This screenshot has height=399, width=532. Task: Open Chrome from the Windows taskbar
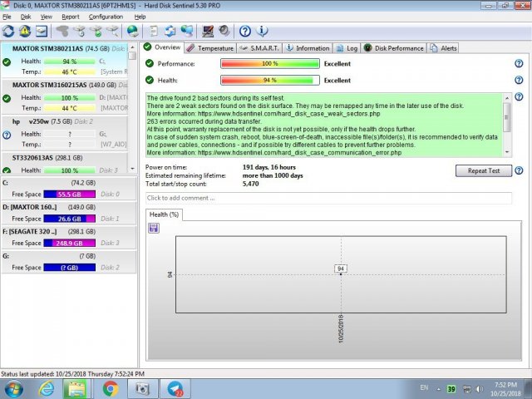111,388
